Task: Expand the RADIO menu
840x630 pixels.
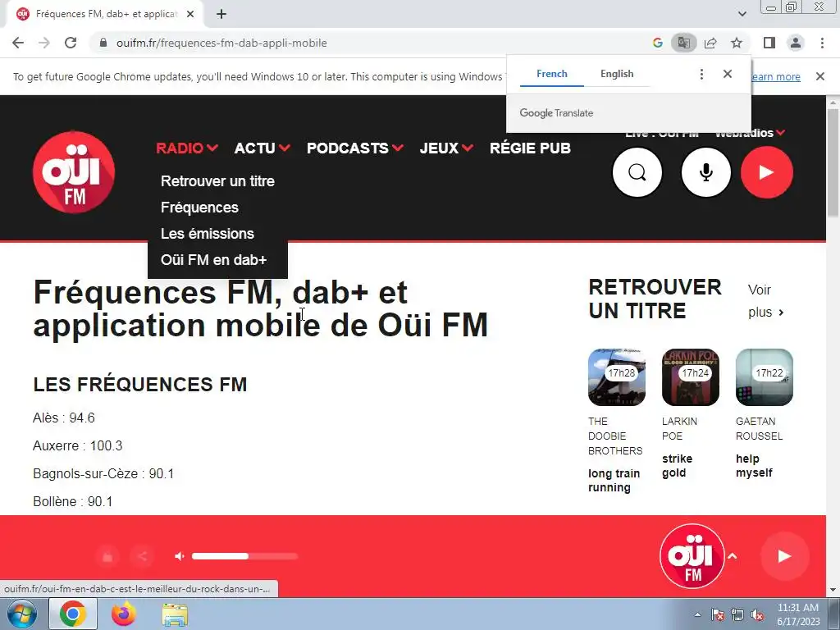Action: (x=186, y=148)
